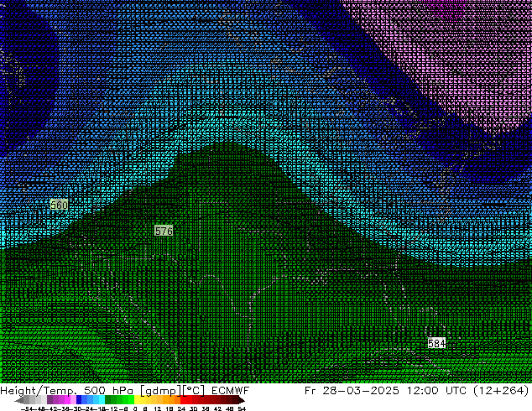The height and width of the screenshot is (411, 532).
Task: Click the cyan swatch in the temperature legend
Action: point(102,400)
